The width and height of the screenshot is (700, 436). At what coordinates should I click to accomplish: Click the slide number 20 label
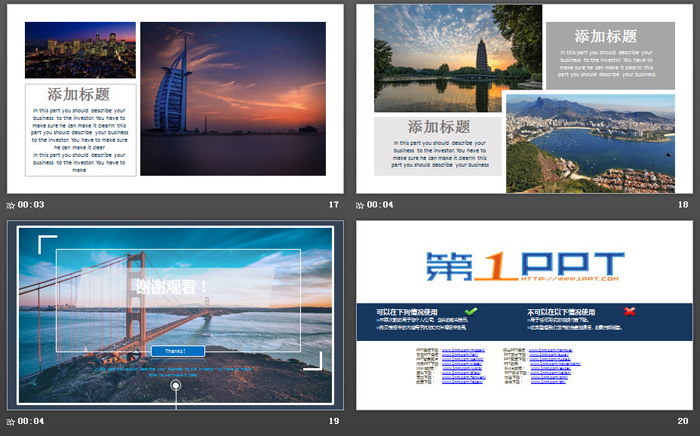coord(683,421)
